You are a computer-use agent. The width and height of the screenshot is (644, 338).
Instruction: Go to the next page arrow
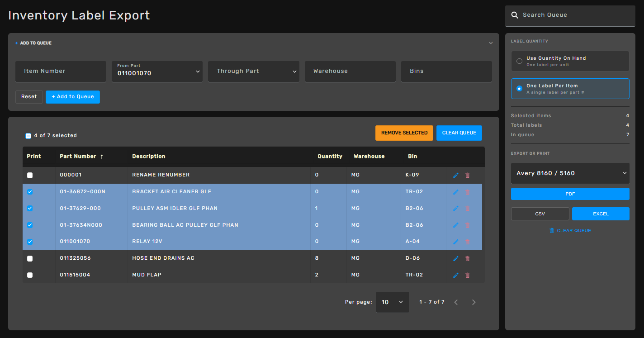tap(474, 302)
